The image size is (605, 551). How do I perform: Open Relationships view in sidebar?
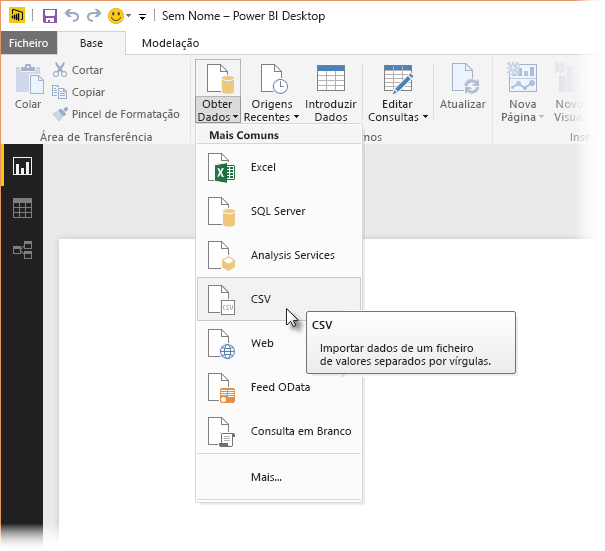22,250
